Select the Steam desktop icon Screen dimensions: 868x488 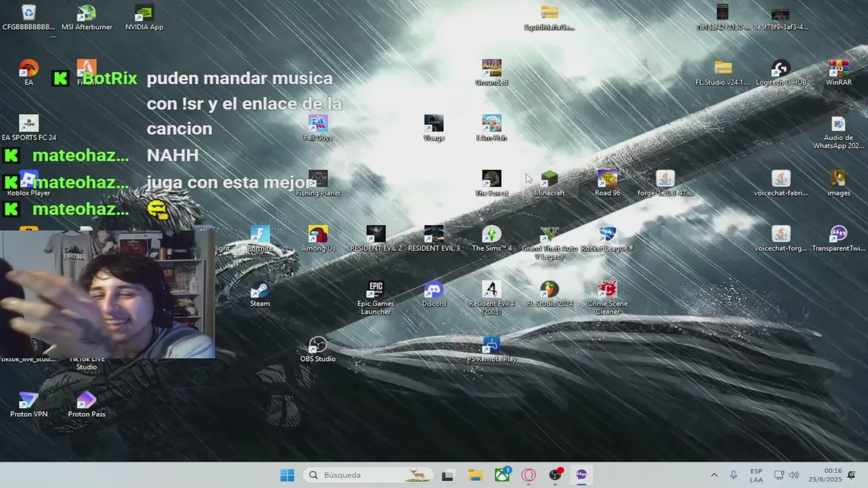(260, 294)
